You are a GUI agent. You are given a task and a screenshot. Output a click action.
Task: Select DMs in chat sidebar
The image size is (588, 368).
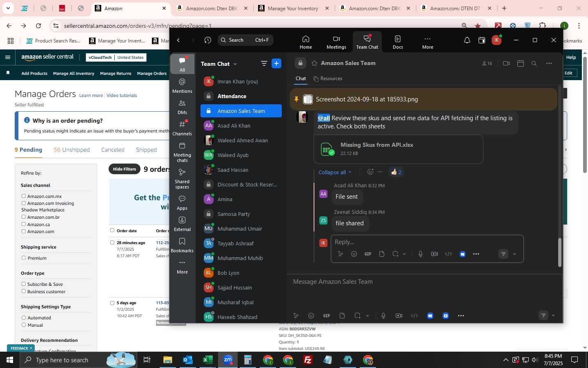click(x=182, y=107)
